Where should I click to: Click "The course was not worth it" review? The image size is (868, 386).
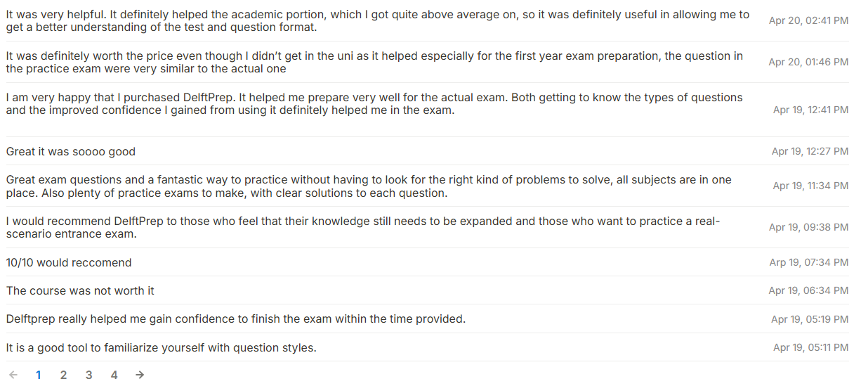(x=80, y=291)
